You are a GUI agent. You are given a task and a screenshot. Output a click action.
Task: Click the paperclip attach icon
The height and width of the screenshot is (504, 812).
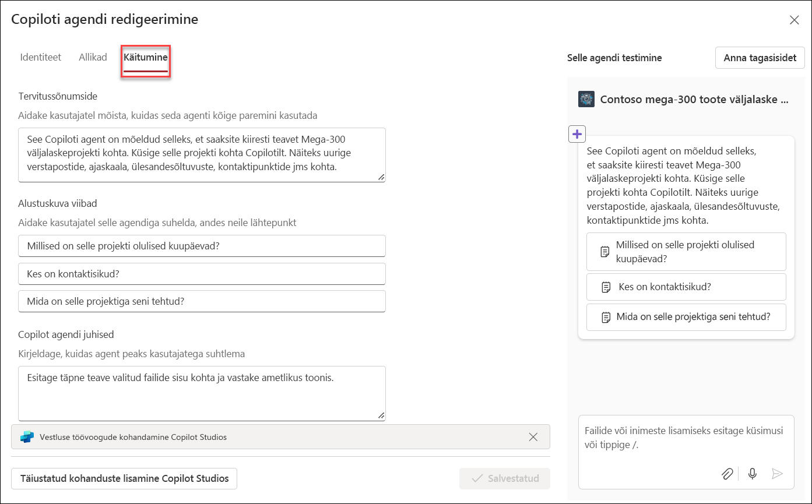point(727,474)
